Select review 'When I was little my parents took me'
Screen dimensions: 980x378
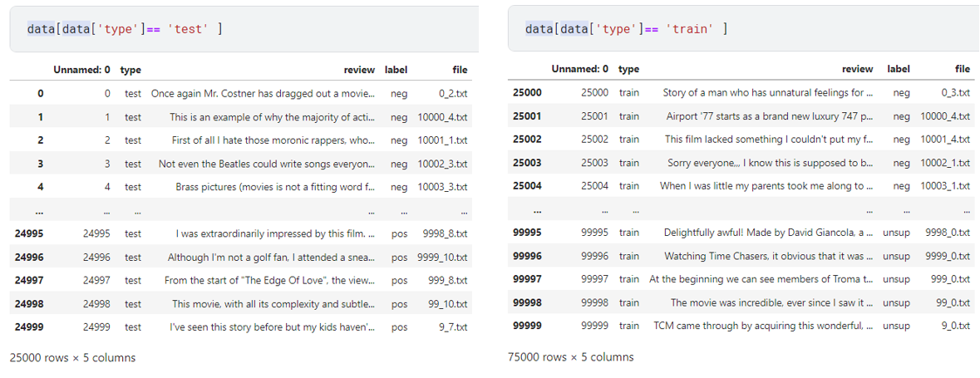coord(767,185)
